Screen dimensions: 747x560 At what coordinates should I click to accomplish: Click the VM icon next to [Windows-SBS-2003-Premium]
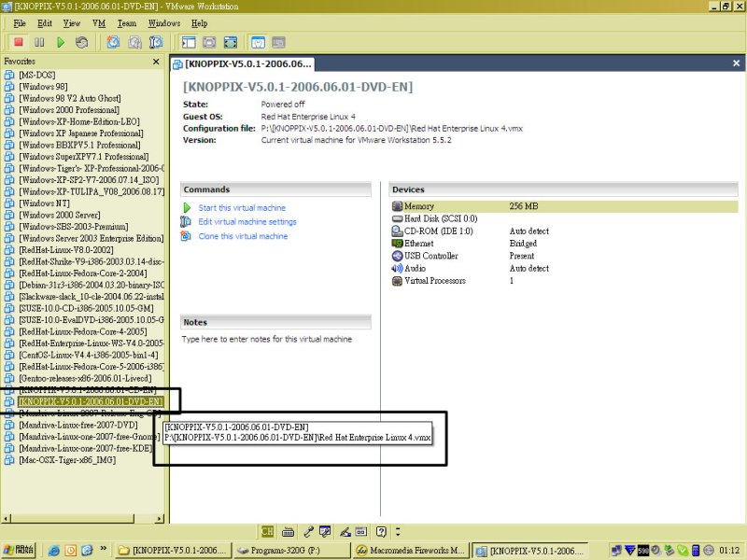[x=9, y=227]
